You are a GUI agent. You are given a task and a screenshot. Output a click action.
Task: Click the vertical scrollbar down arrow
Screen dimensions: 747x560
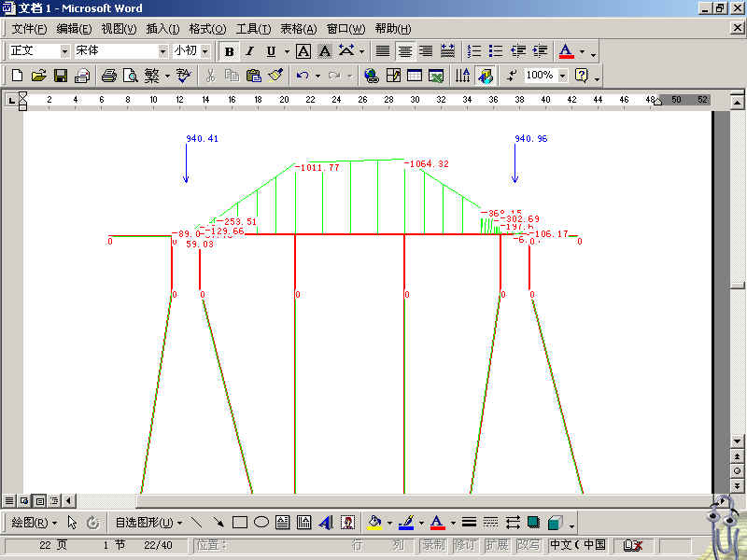pos(737,441)
